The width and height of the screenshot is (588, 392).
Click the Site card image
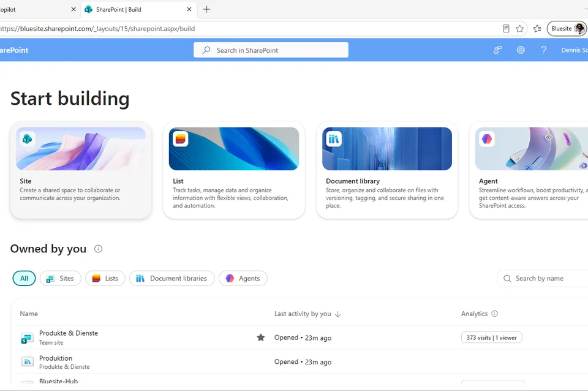[81, 149]
